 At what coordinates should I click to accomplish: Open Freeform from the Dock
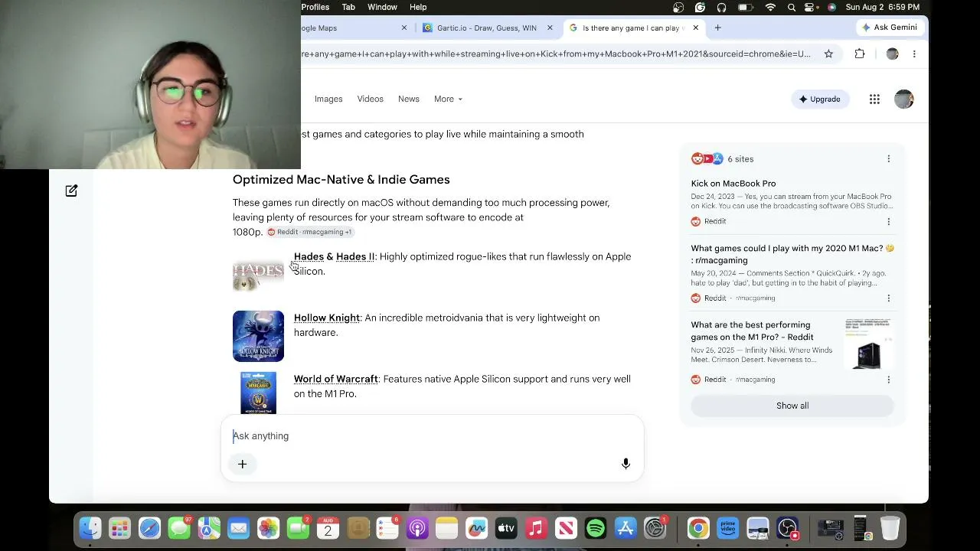[x=477, y=528]
